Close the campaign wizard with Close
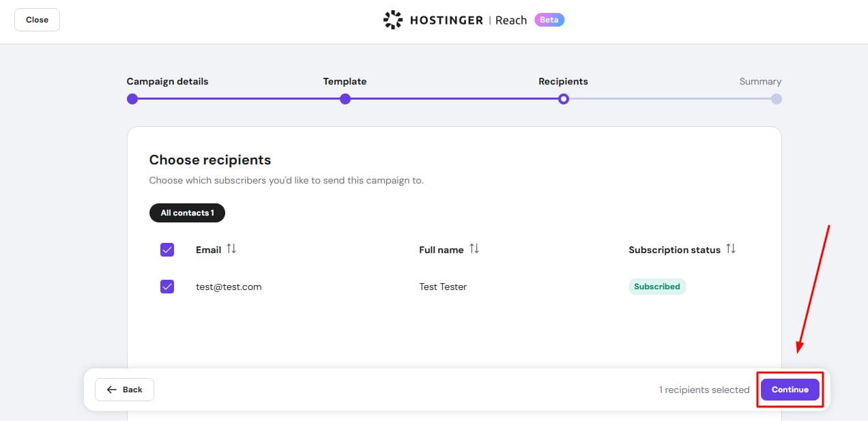 coord(37,20)
